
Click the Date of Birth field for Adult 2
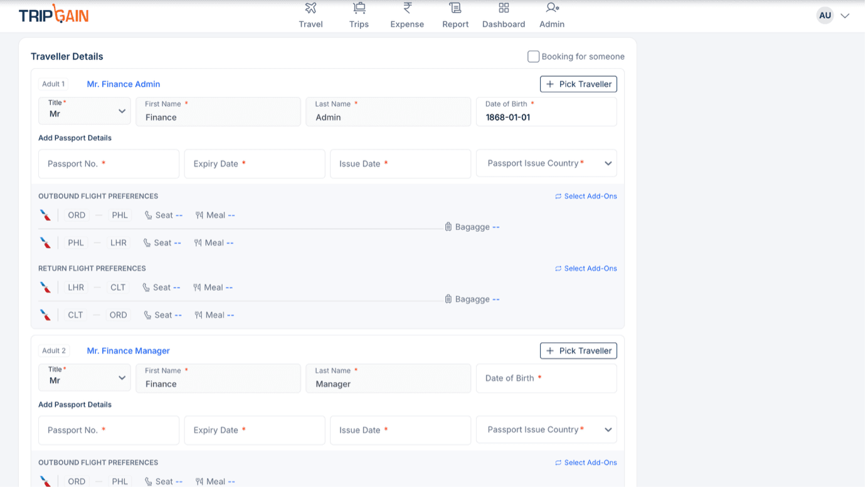click(x=546, y=378)
